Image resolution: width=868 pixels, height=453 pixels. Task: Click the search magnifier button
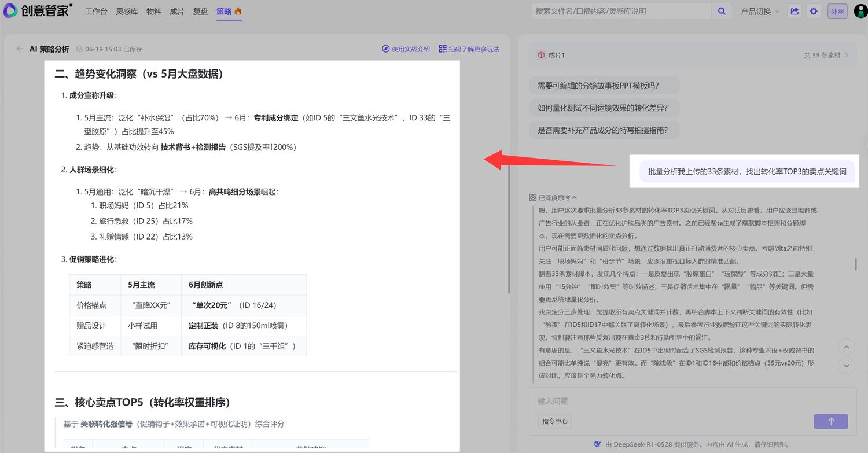(x=722, y=11)
